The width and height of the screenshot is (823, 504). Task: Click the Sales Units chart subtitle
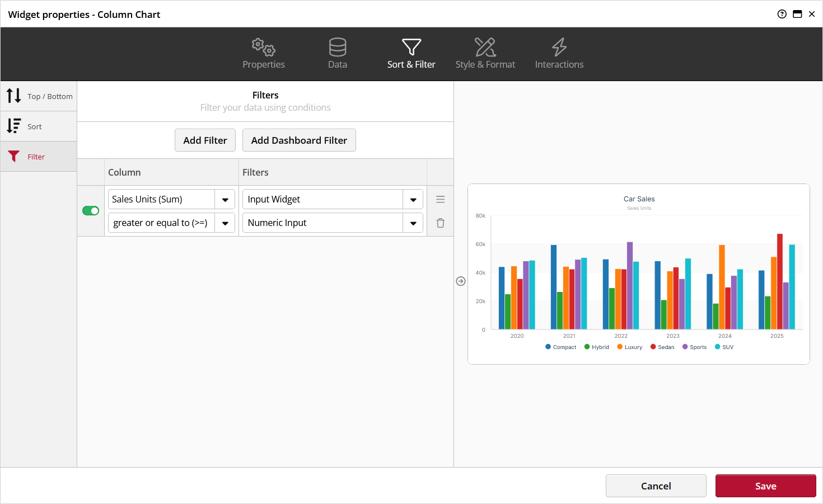[x=639, y=208]
